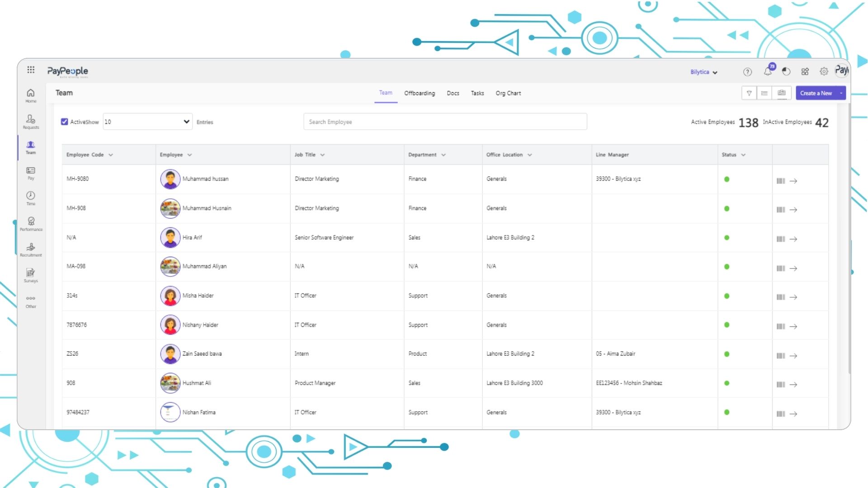Image resolution: width=868 pixels, height=488 pixels.
Task: Open Team in the sidebar
Action: pyautogui.click(x=31, y=147)
